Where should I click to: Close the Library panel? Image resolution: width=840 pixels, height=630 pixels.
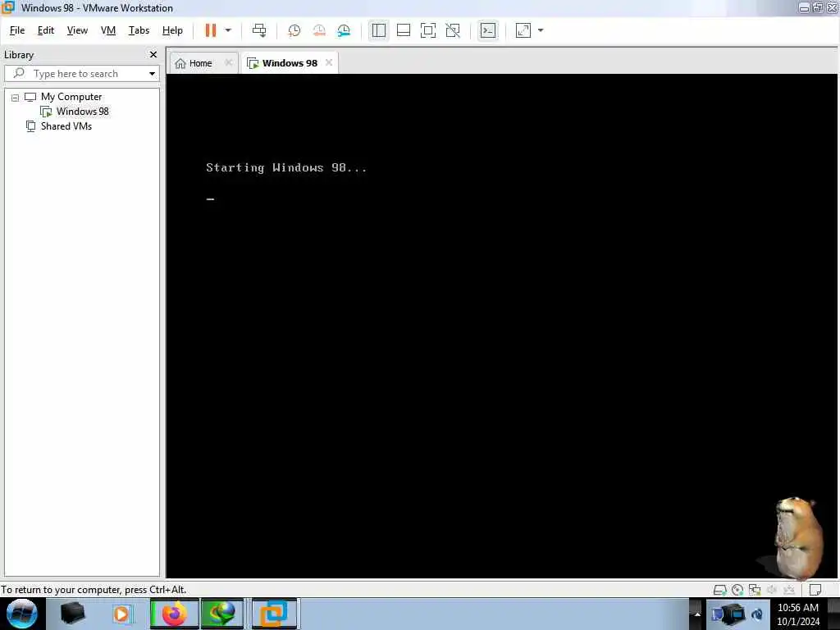(153, 55)
